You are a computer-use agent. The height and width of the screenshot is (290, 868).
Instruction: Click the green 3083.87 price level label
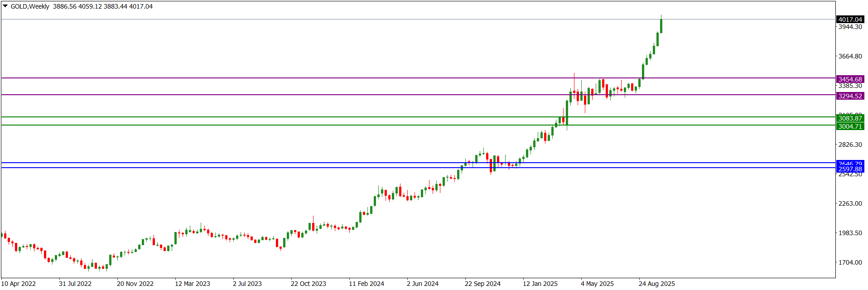tap(850, 118)
